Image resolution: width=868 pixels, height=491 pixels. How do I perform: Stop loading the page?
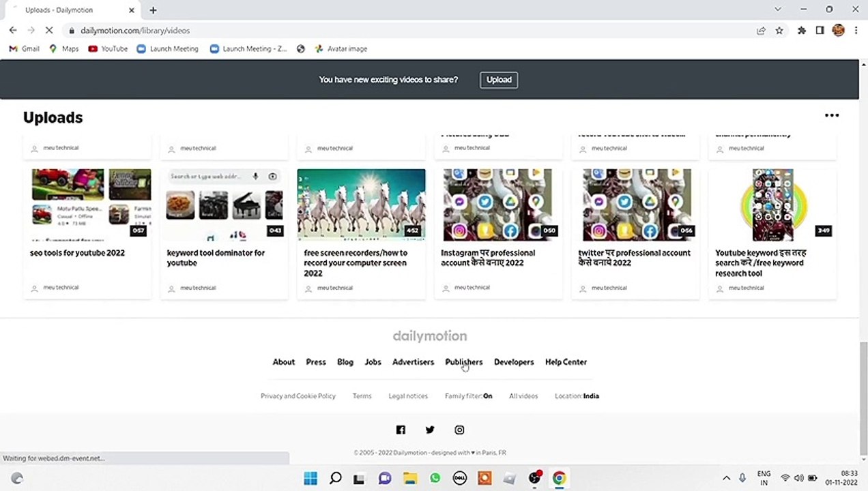[x=50, y=31]
